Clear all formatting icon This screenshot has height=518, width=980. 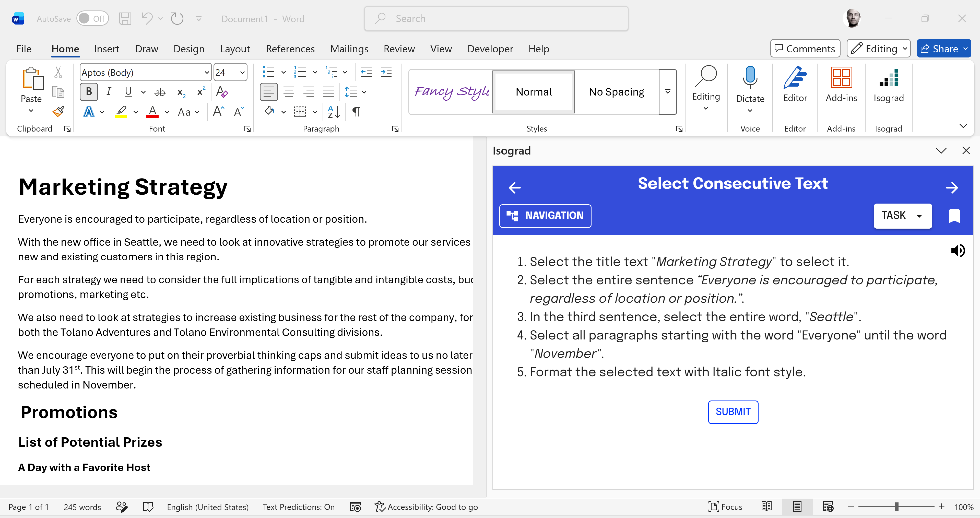[x=222, y=92]
